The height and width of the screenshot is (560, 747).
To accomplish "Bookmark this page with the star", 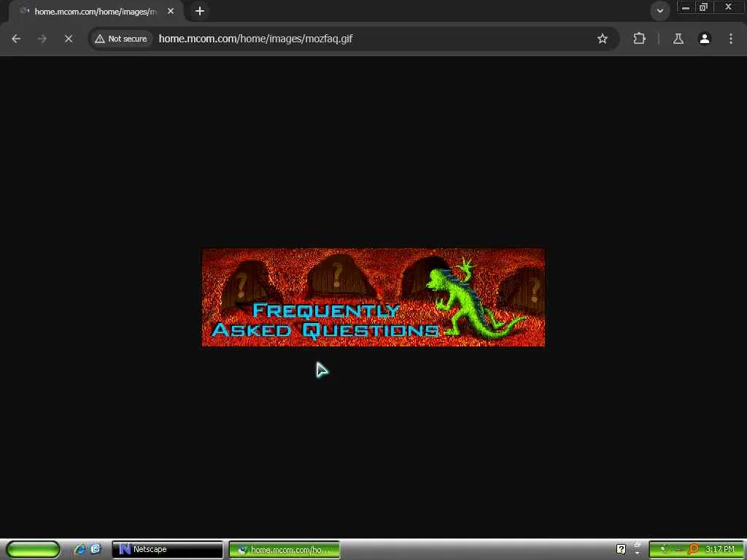I will (x=602, y=39).
